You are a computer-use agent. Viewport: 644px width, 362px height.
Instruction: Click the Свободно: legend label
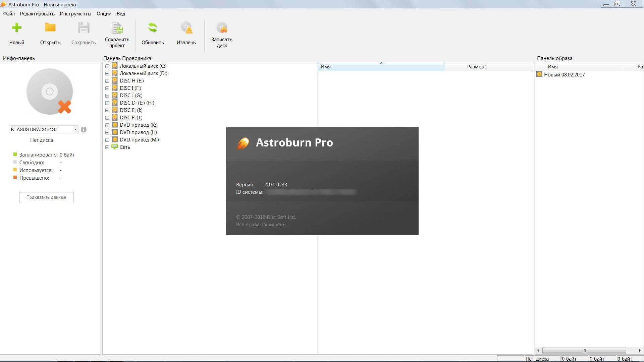click(x=32, y=163)
